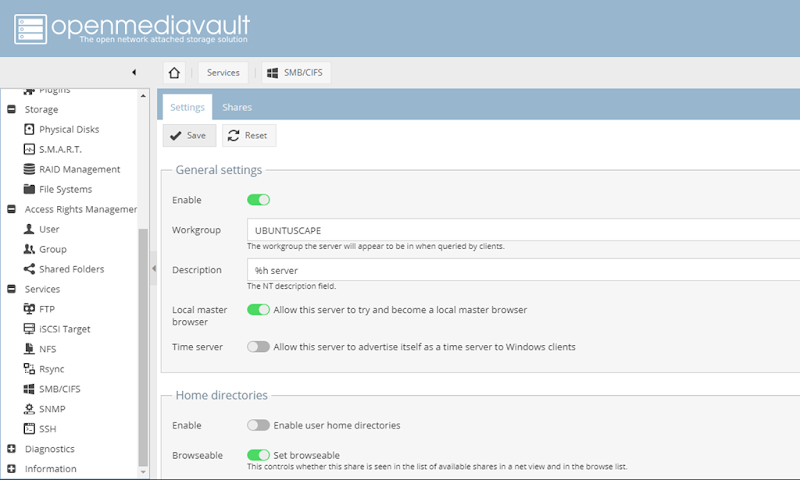Image resolution: width=800 pixels, height=480 pixels.
Task: Toggle the Set browseable switch
Action: click(258, 454)
